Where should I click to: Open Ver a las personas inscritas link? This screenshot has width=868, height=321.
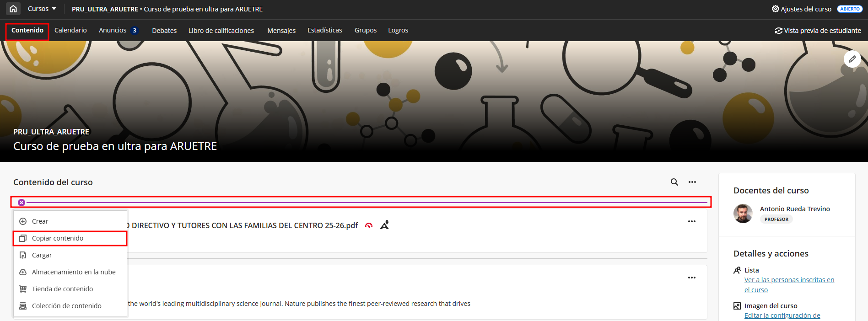[x=789, y=280]
